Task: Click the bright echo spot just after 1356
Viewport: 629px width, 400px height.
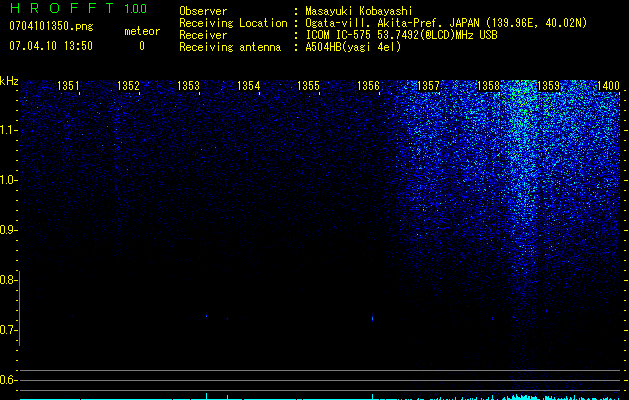Action: [373, 318]
